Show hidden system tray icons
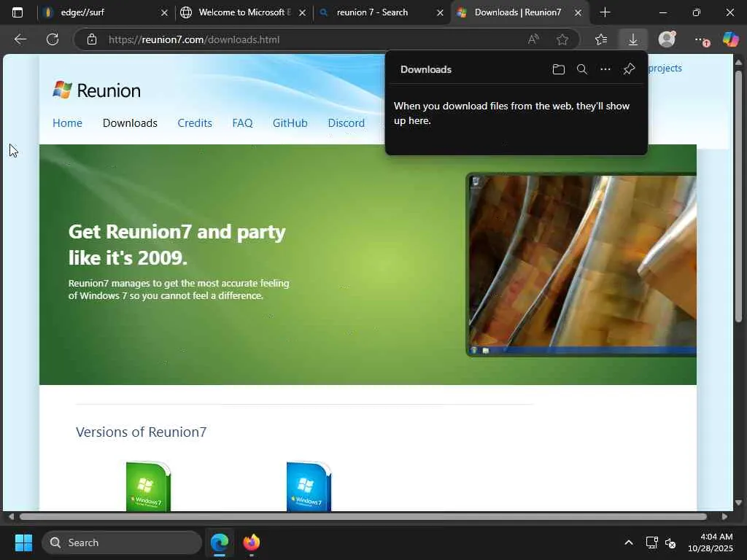The height and width of the screenshot is (560, 747). (x=629, y=542)
